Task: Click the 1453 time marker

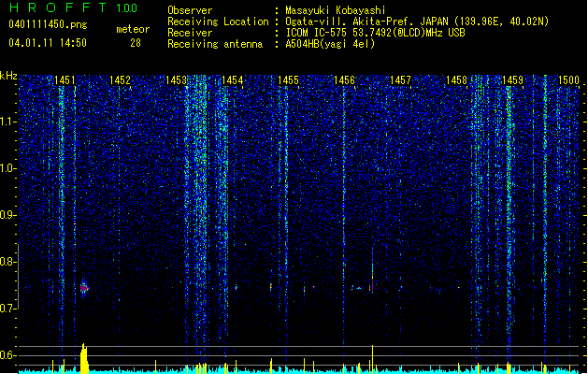Action: point(177,80)
